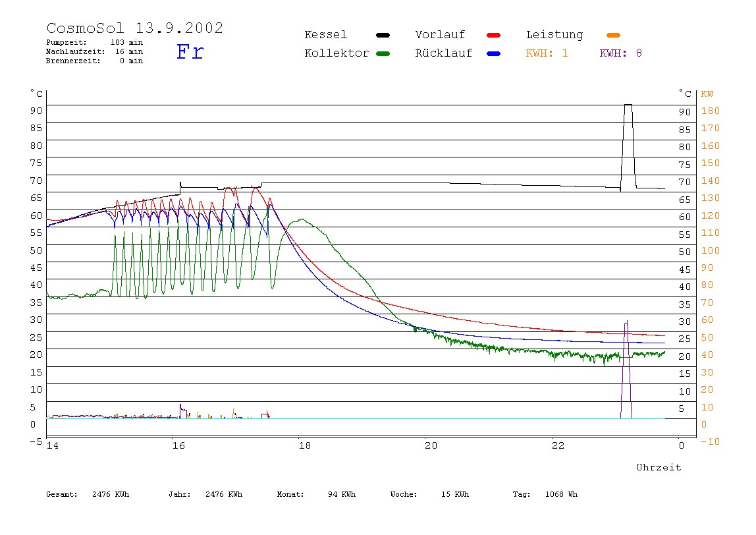
Task: Click the green Kollektor legend swatch
Action: tap(383, 53)
